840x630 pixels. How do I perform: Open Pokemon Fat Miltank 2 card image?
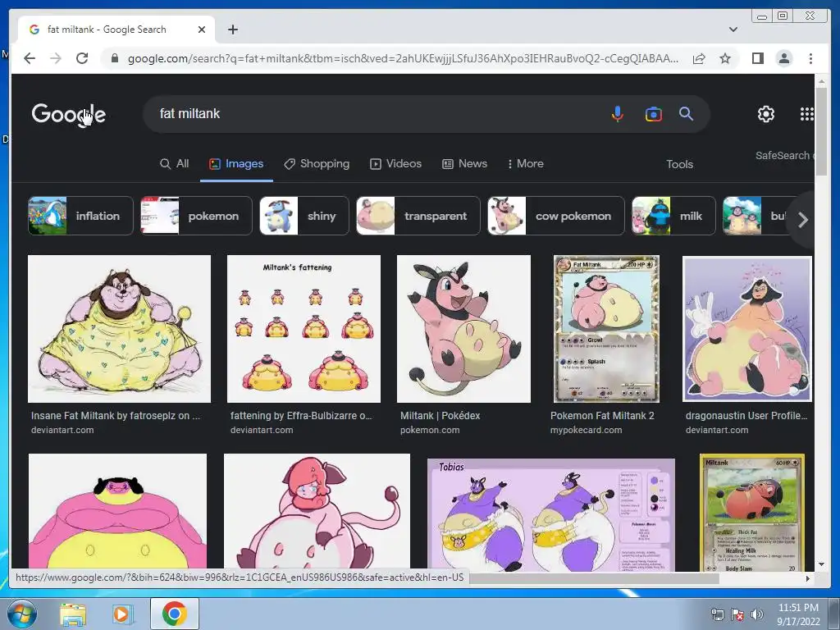pos(606,328)
